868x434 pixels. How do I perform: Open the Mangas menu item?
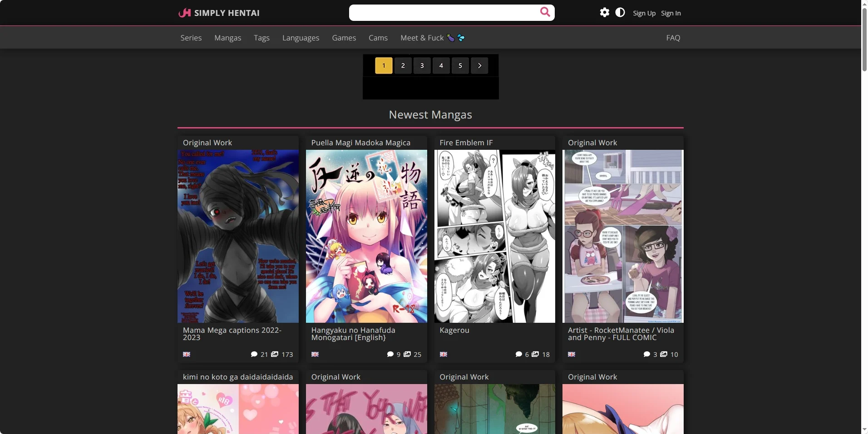[x=228, y=38]
